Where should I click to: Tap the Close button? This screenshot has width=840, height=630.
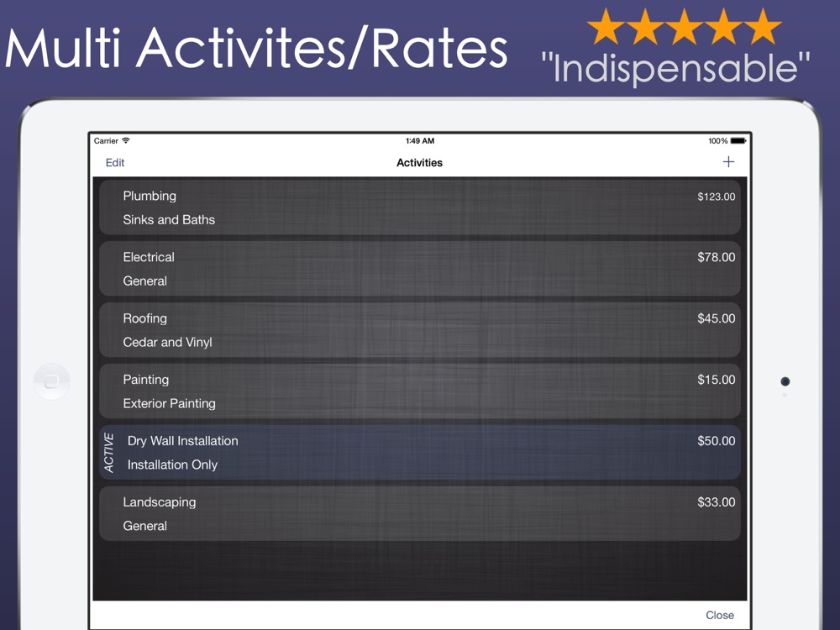coord(720,615)
